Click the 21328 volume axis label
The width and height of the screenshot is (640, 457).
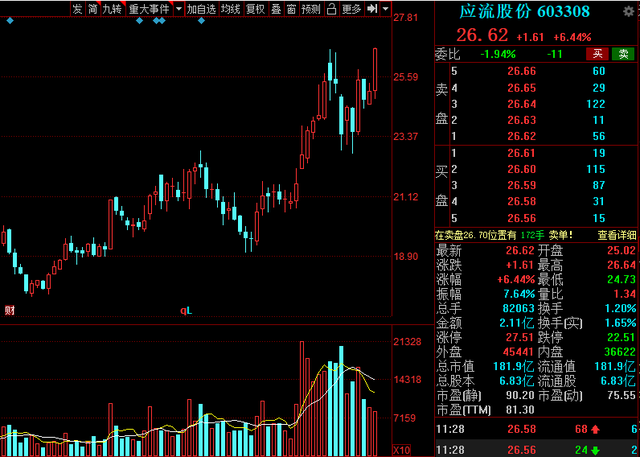click(x=407, y=342)
